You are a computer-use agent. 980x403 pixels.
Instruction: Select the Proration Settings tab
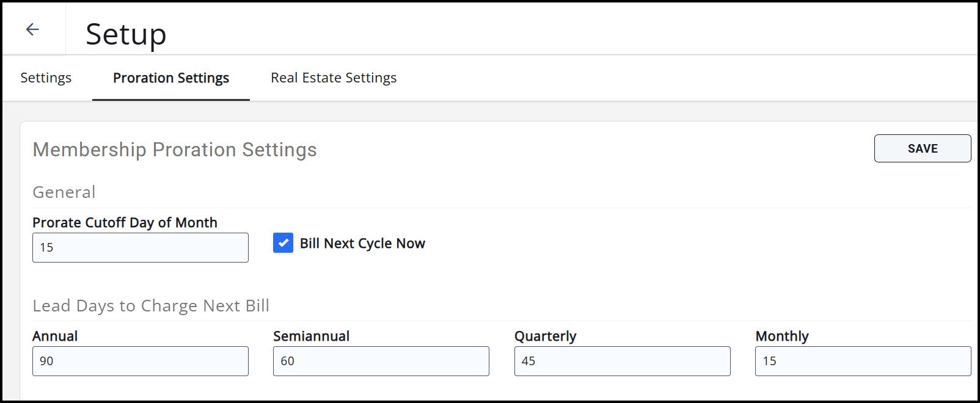171,78
